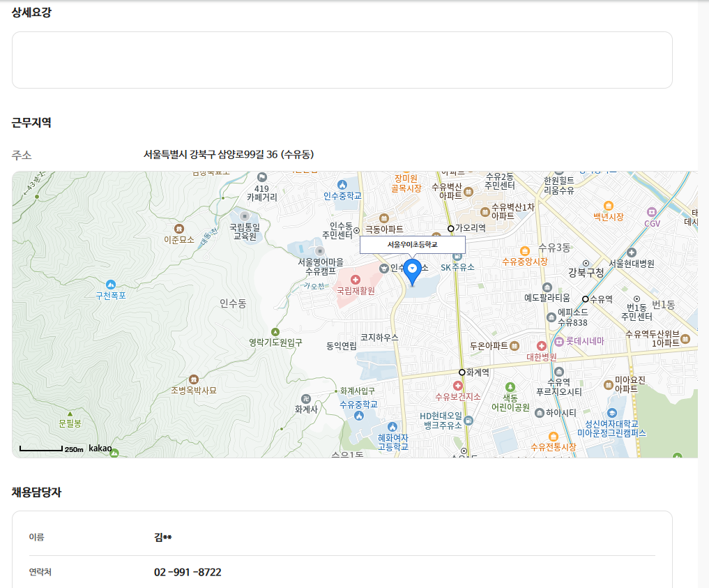The image size is (709, 588).
Task: Select the 이준묘소 landmark icon
Action: tap(179, 228)
